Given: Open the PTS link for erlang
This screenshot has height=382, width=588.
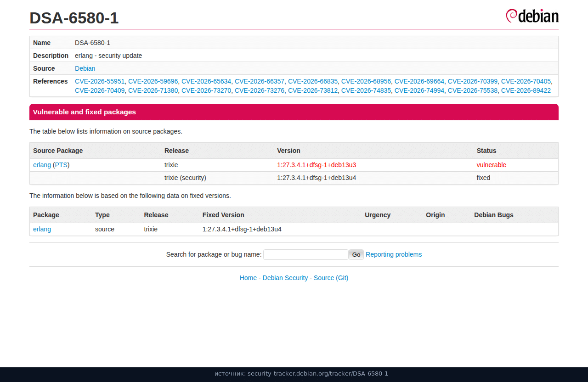Looking at the screenshot, I should click(x=61, y=165).
